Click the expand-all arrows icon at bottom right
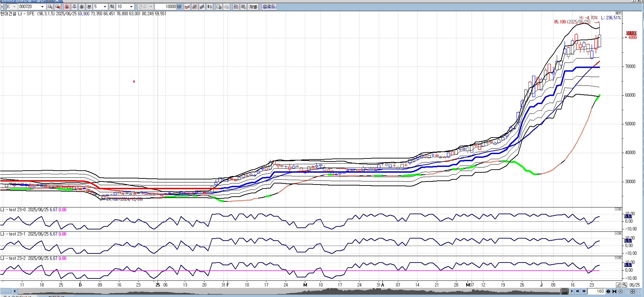 [633, 291]
